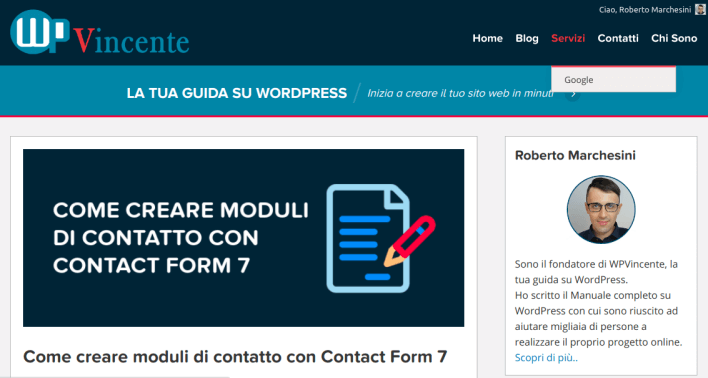Click "Inizia a creare il tuo sito web" link
Viewport: 708px width, 378px height.
[460, 93]
